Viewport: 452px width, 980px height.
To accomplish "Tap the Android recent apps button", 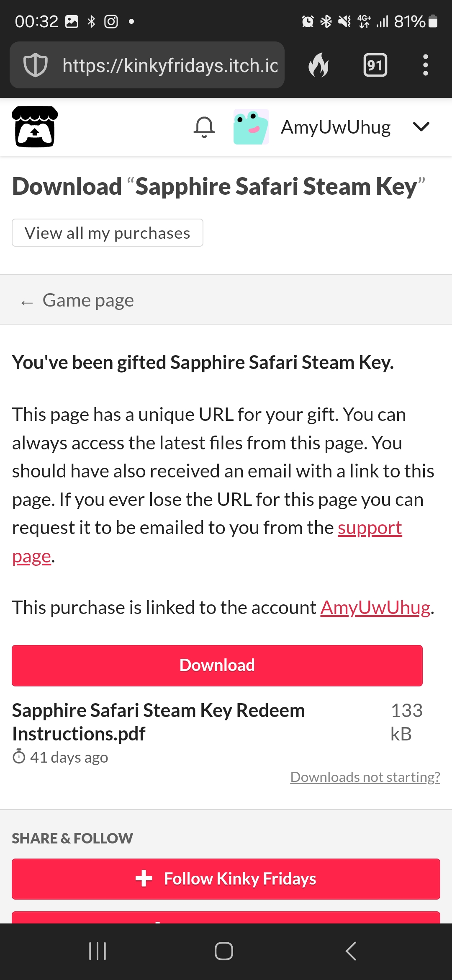I will click(x=98, y=951).
